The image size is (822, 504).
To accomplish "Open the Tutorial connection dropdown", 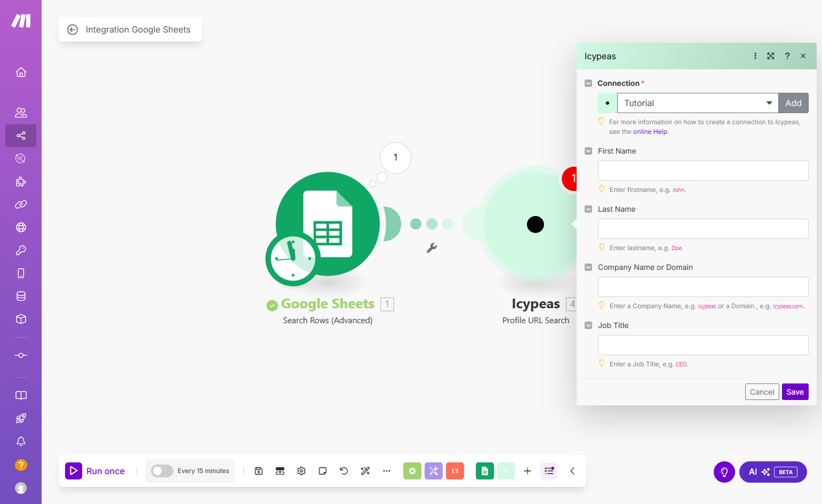I will coord(698,103).
